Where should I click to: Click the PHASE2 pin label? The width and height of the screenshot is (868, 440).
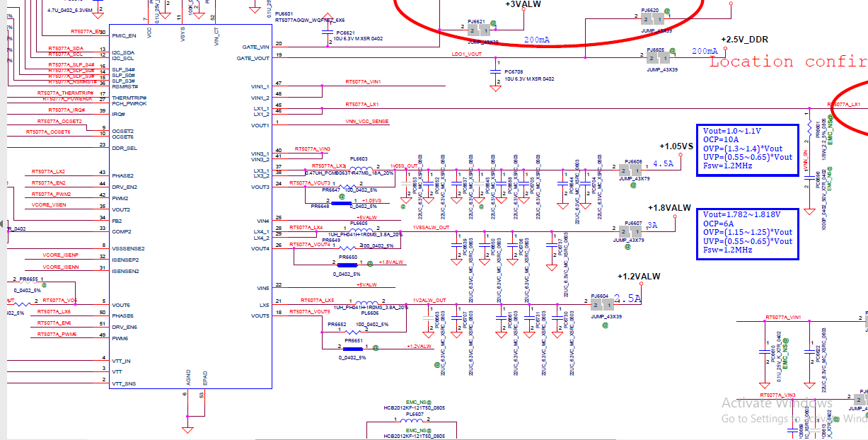pyautogui.click(x=122, y=175)
